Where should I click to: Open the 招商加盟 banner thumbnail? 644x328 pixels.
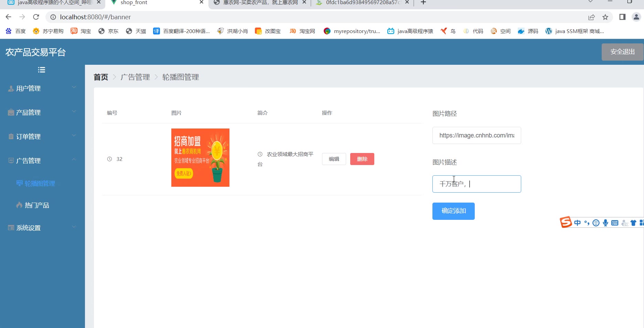pos(200,158)
